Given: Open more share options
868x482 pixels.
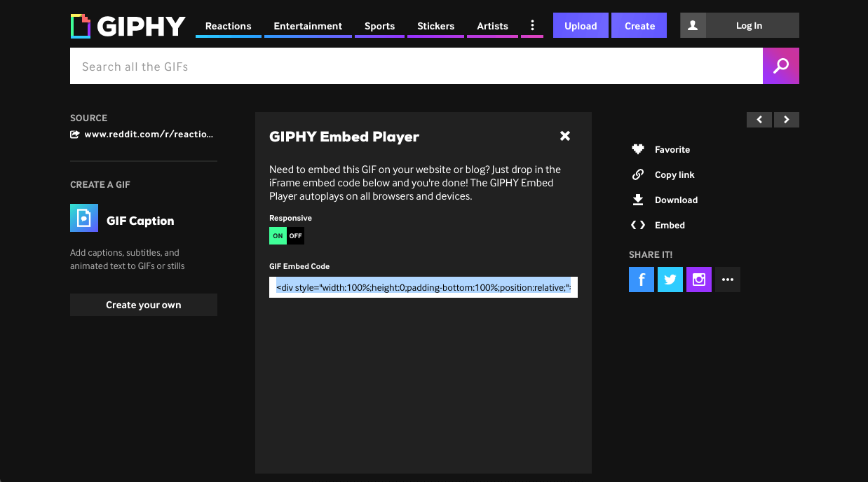Looking at the screenshot, I should (x=728, y=280).
